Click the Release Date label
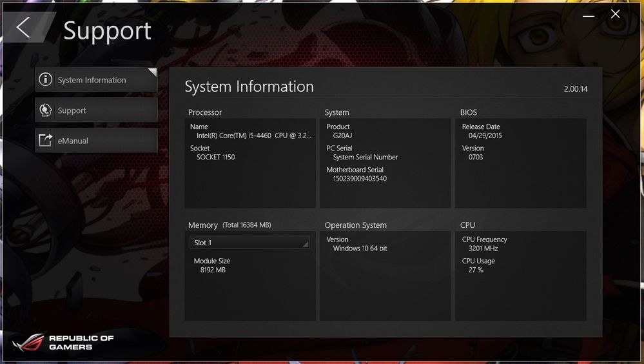Image resolution: width=644 pixels, height=364 pixels. [x=481, y=126]
